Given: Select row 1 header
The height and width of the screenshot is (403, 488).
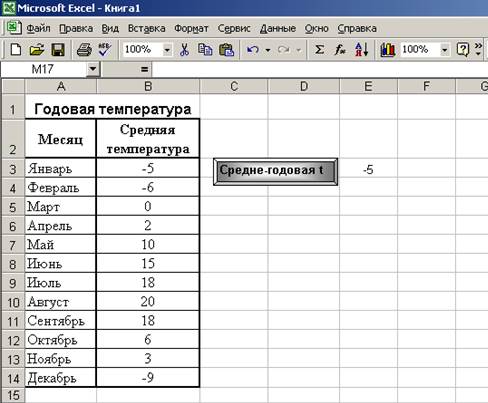Looking at the screenshot, I should coord(13,107).
